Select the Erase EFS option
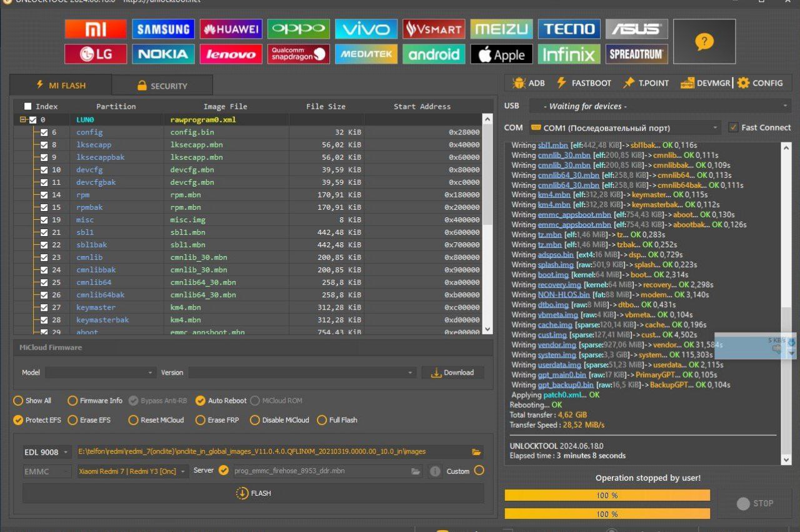The height and width of the screenshot is (532, 800). pyautogui.click(x=89, y=420)
